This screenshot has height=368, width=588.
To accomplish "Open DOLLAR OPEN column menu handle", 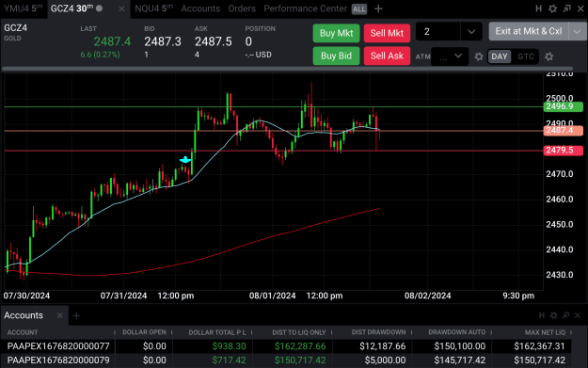I will [171, 332].
